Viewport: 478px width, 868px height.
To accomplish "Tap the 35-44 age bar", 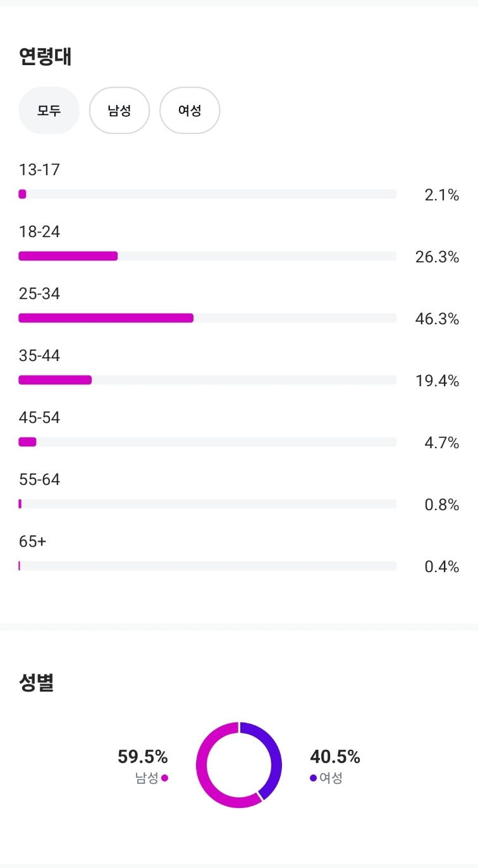I will (207, 380).
